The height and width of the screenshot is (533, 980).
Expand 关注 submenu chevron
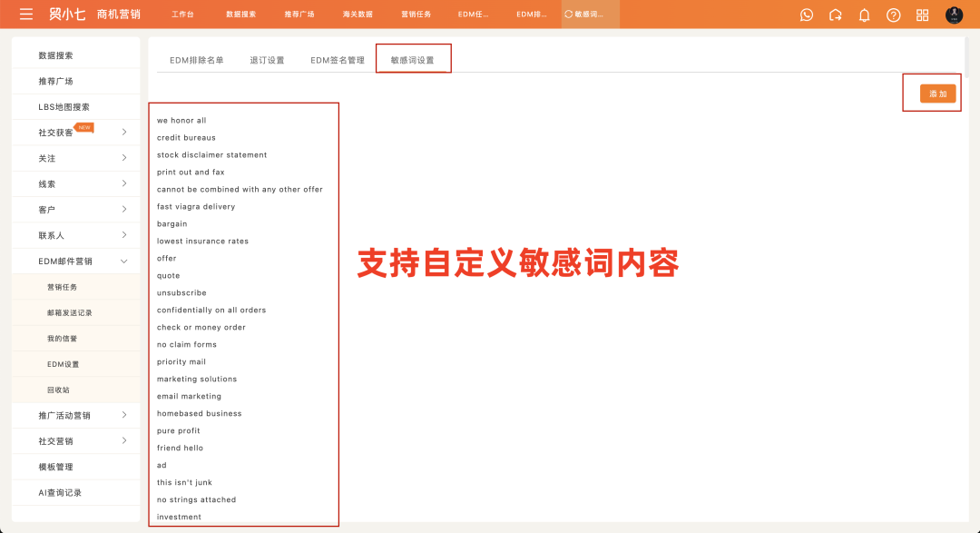[123, 158]
